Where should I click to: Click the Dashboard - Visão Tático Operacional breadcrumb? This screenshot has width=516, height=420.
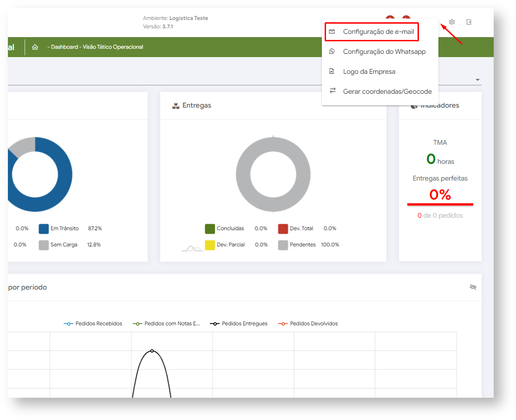coord(95,47)
